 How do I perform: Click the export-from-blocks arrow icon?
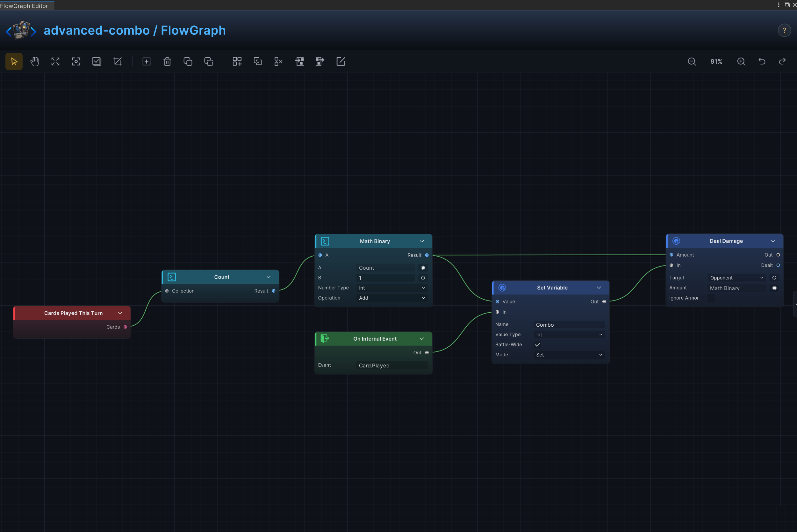[320, 61]
